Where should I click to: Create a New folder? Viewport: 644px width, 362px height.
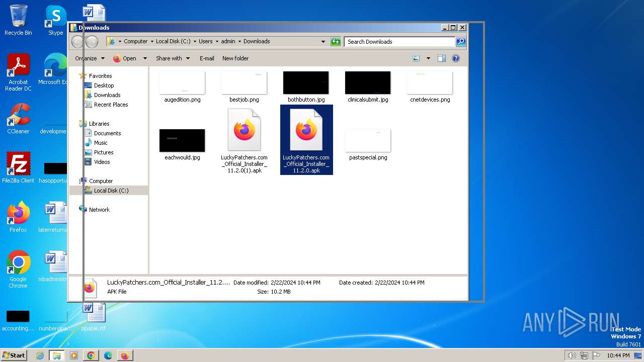pos(235,58)
